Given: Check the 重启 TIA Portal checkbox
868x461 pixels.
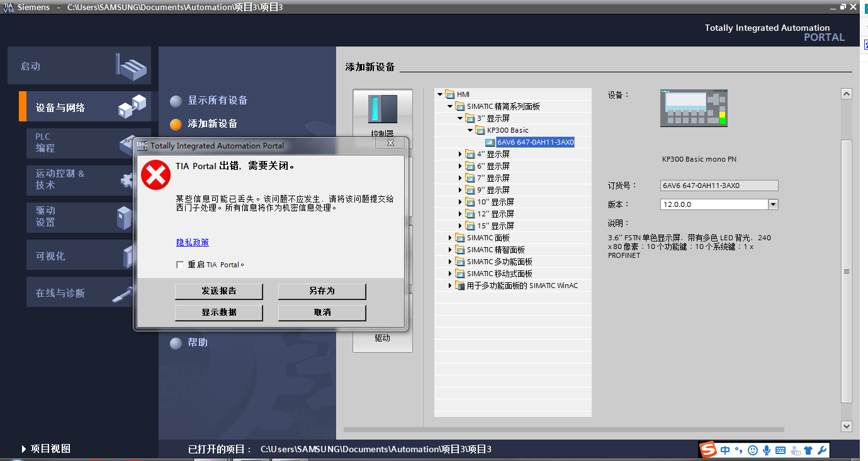Looking at the screenshot, I should pos(180,265).
